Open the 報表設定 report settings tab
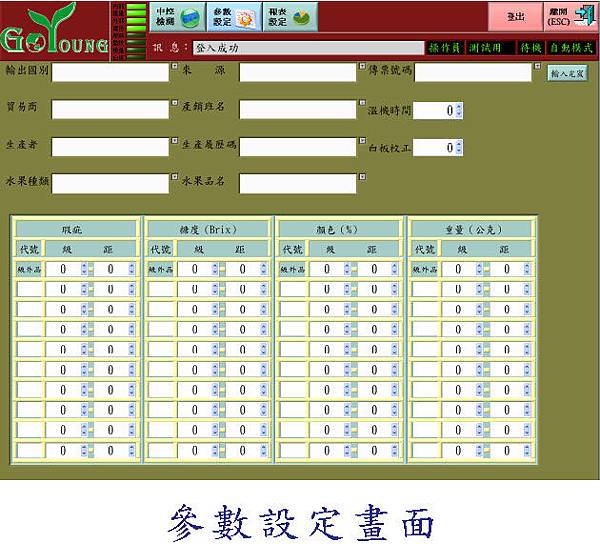The width and height of the screenshot is (600, 544). 290,17
